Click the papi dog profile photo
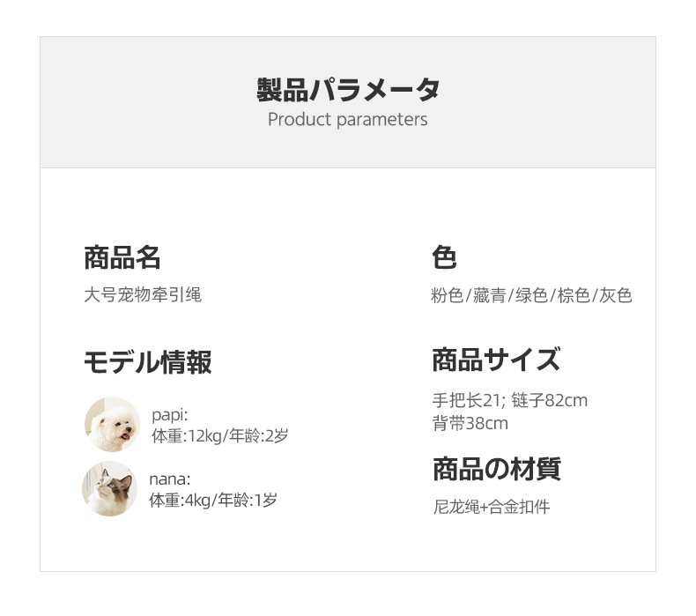696x616 pixels. pos(112,424)
